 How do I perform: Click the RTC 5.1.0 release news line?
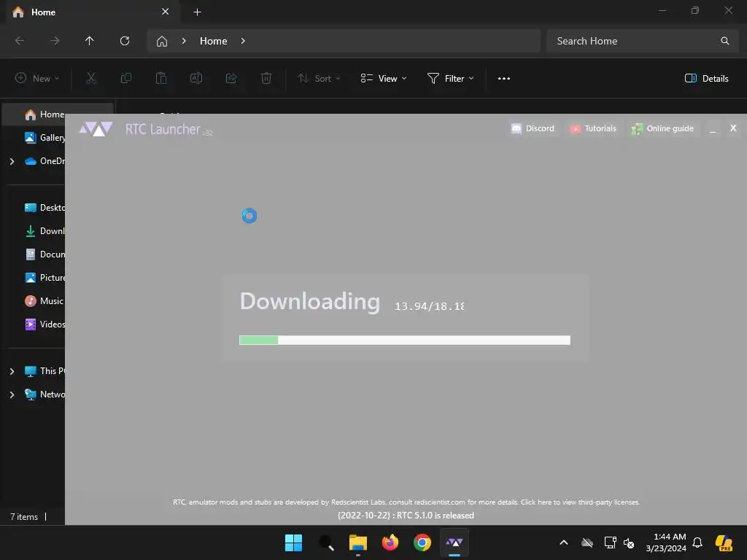[x=406, y=516]
